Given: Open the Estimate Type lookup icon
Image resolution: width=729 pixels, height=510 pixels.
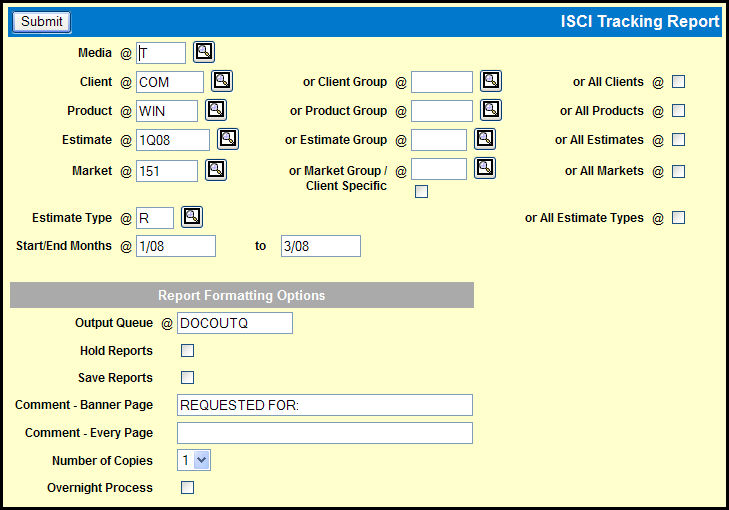Looking at the screenshot, I should tap(192, 216).
